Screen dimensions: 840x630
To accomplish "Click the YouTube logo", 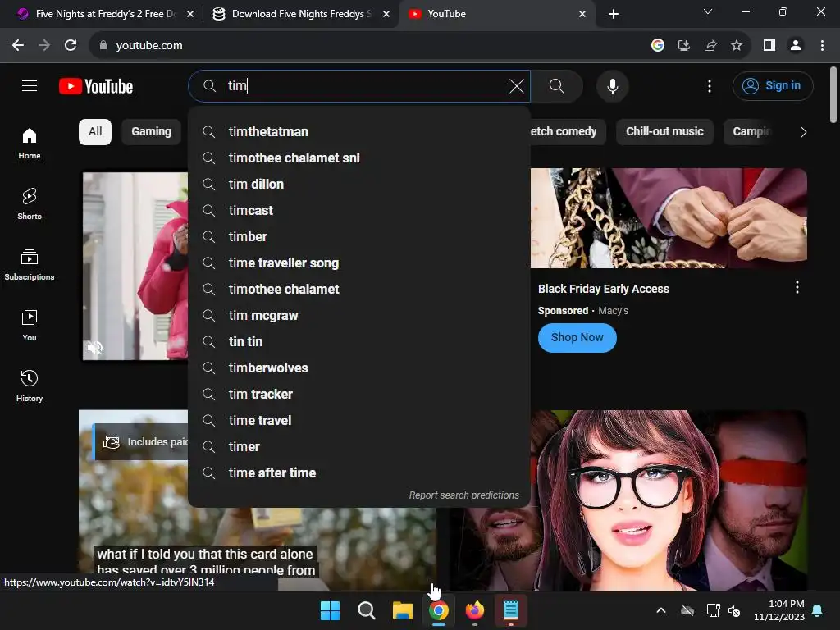I will point(96,86).
